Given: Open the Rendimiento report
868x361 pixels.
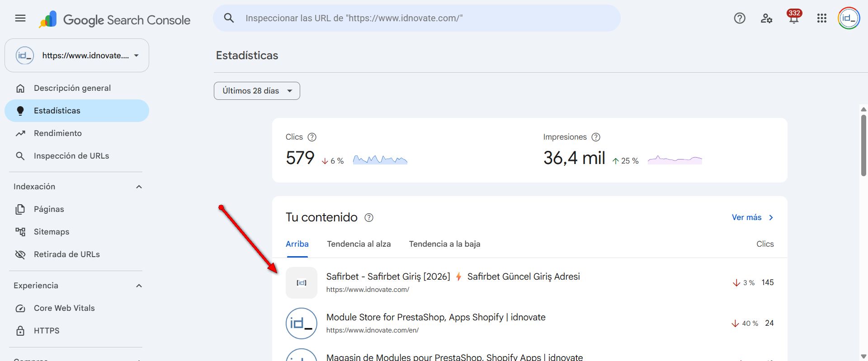Looking at the screenshot, I should point(77,134).
